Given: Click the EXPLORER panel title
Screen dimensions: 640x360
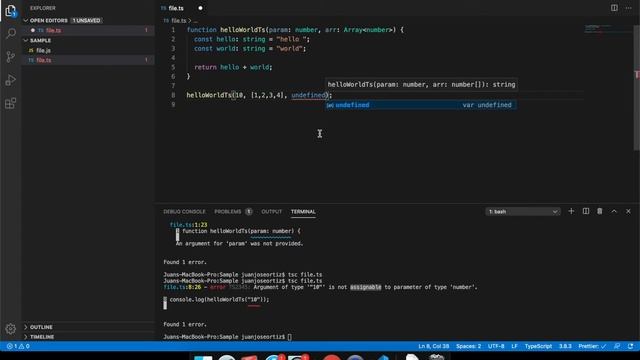Looking at the screenshot, I should tap(43, 8).
